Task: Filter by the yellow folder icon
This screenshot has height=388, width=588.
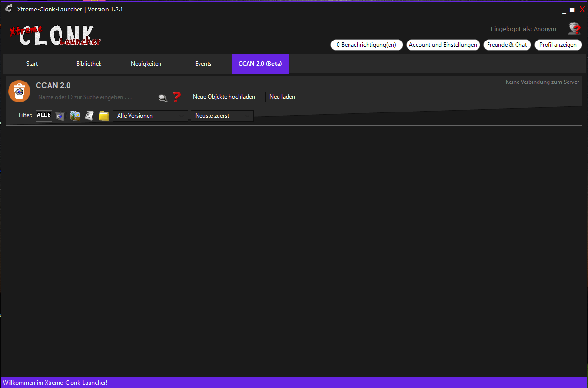Action: pos(104,116)
